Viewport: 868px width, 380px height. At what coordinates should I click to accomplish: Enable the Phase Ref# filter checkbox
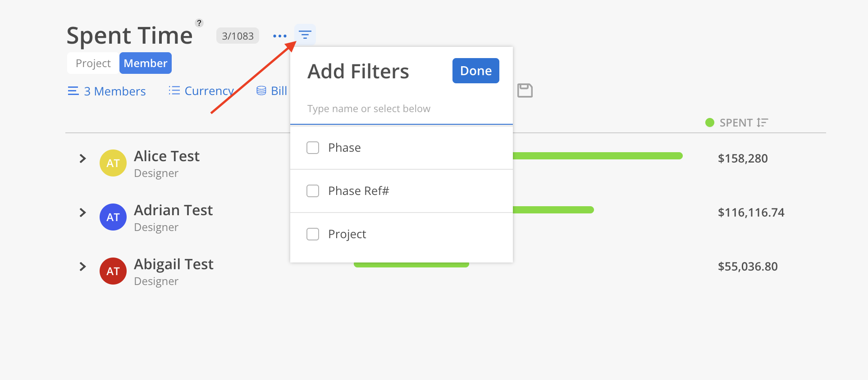[313, 191]
